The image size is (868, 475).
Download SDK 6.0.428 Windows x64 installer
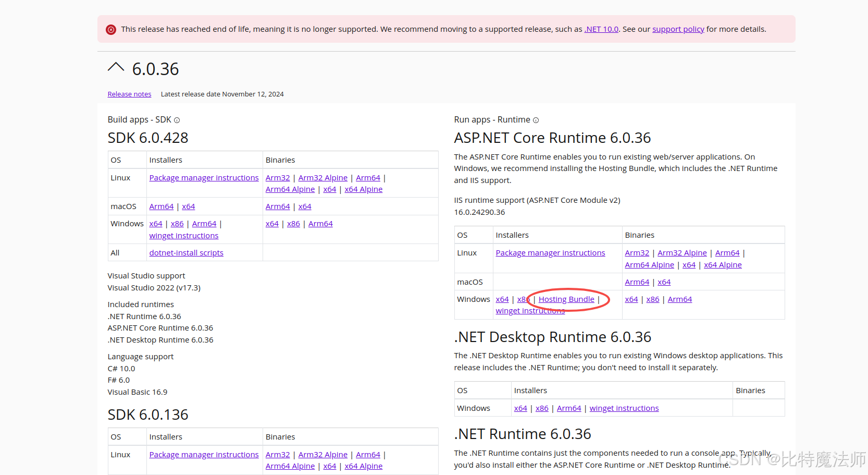[156, 224]
